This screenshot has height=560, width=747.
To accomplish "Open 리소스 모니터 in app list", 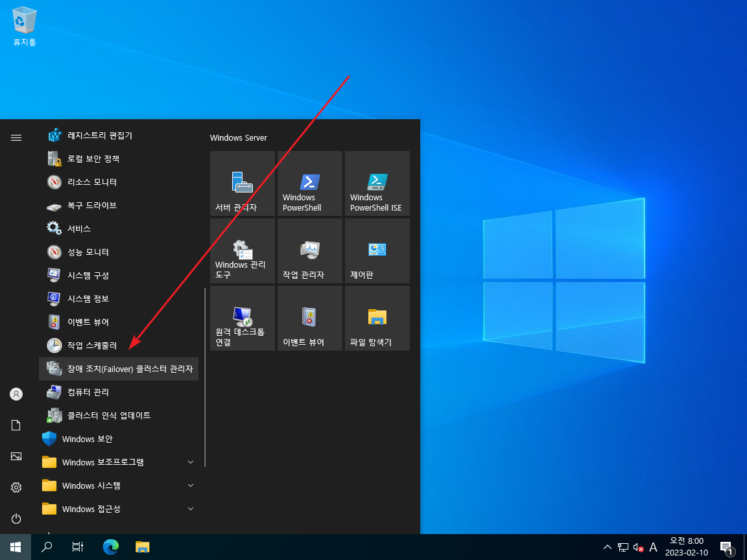I will pyautogui.click(x=119, y=182).
